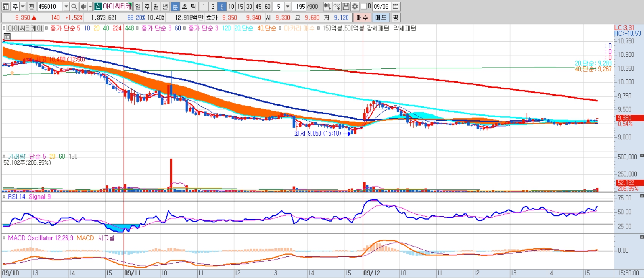The image size is (644, 278).
Task: Open the calendar date picker icon
Action: coord(396,7)
